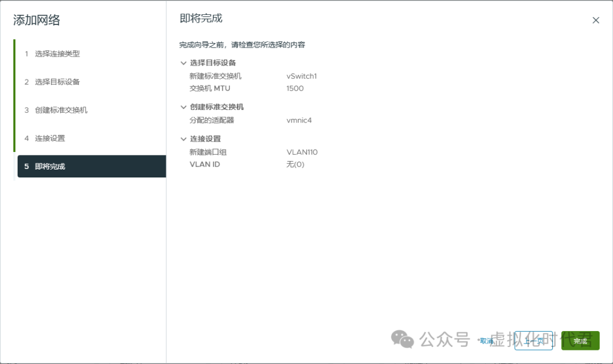The height and width of the screenshot is (364, 613).
Task: Collapse the 连接设置 summary section
Action: click(x=182, y=138)
